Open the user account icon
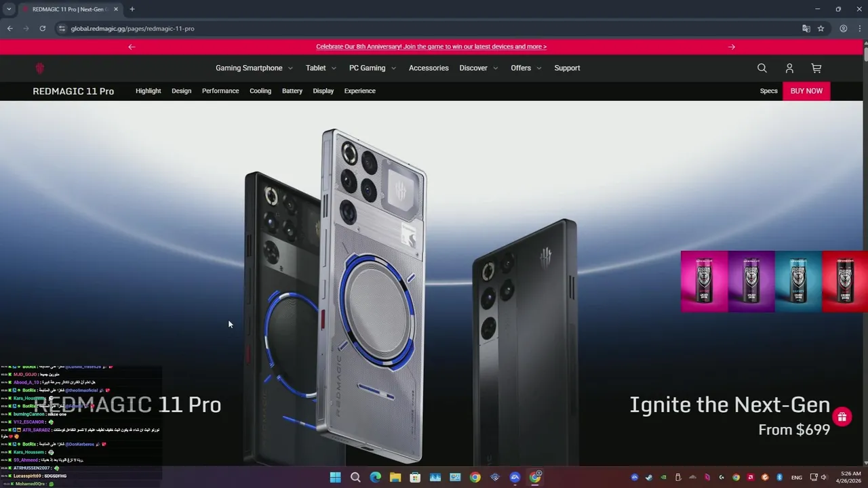This screenshot has height=488, width=868. pos(789,68)
